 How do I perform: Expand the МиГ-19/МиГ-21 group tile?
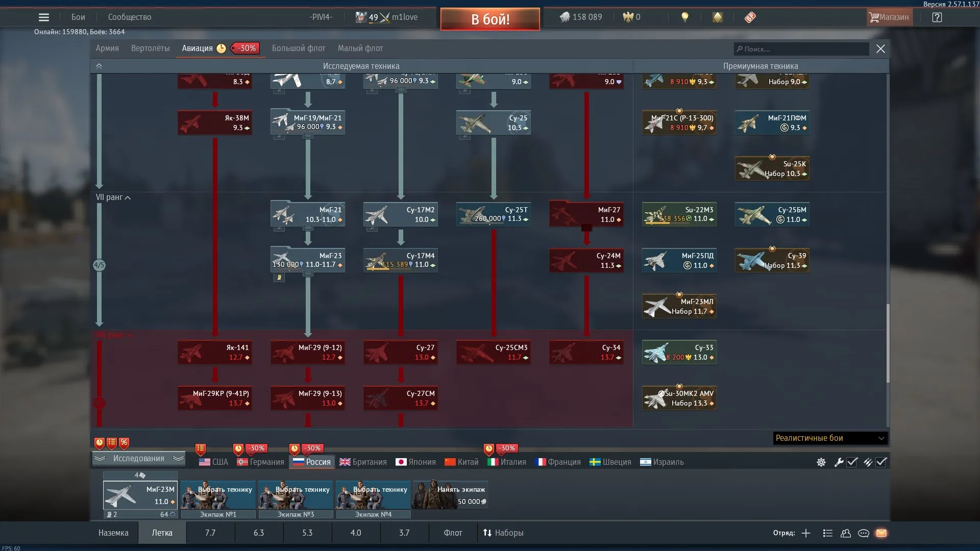[308, 122]
